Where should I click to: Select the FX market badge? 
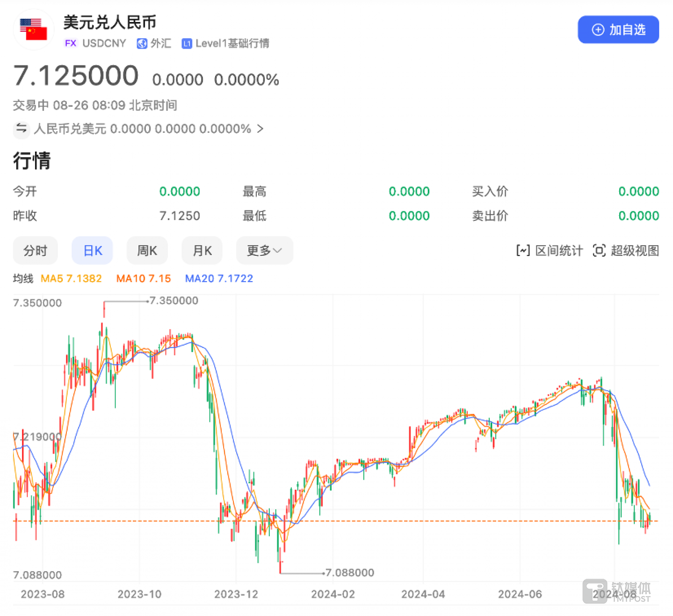click(70, 43)
